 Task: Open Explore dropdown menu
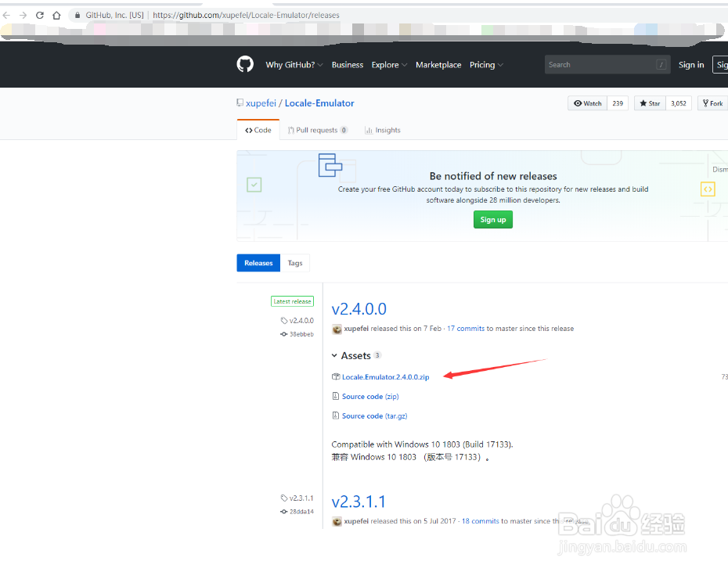tap(389, 64)
